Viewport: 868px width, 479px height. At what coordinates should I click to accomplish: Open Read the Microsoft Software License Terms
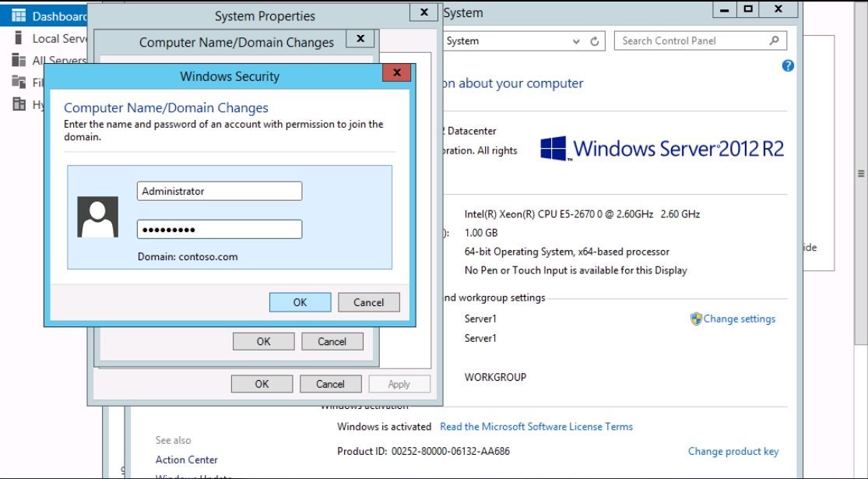pyautogui.click(x=536, y=427)
